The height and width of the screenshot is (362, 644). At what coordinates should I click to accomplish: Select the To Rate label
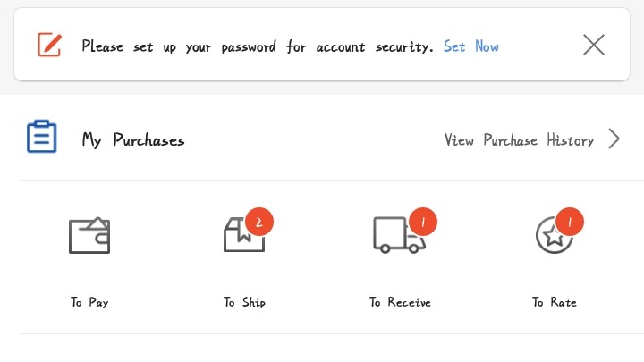click(x=555, y=302)
